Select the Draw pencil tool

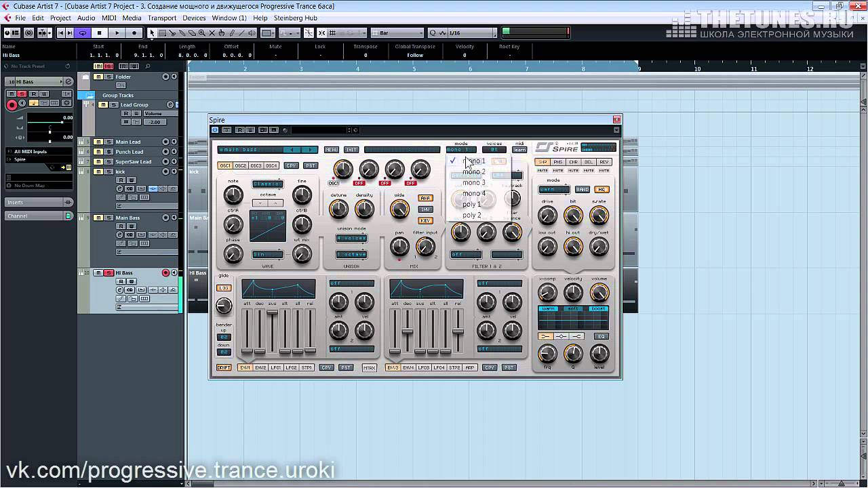click(x=233, y=33)
